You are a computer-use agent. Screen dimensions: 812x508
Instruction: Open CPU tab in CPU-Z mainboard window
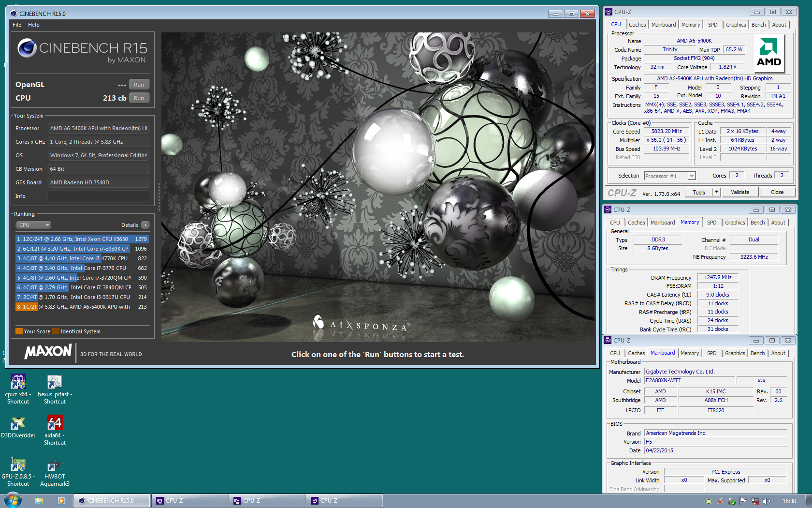point(615,353)
